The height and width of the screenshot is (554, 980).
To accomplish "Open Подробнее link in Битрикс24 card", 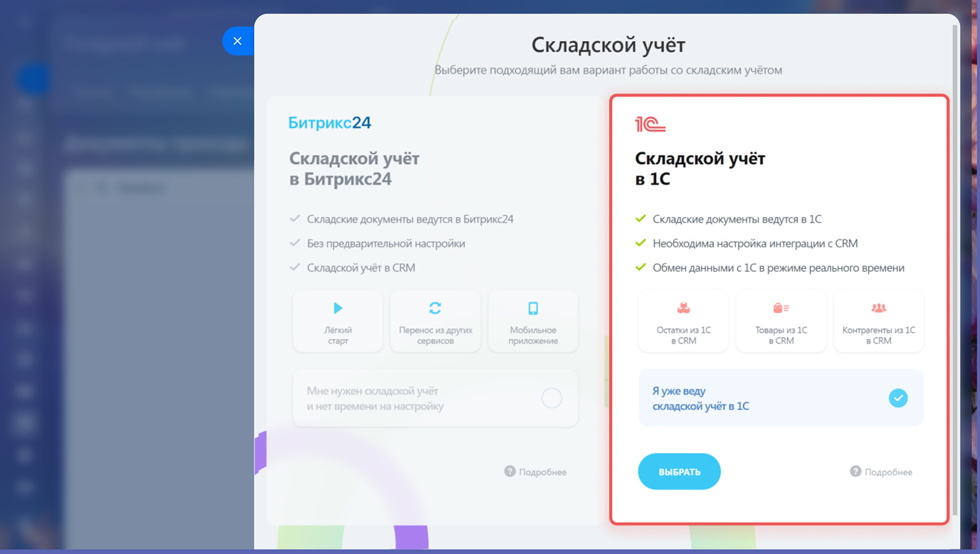I will 543,472.
